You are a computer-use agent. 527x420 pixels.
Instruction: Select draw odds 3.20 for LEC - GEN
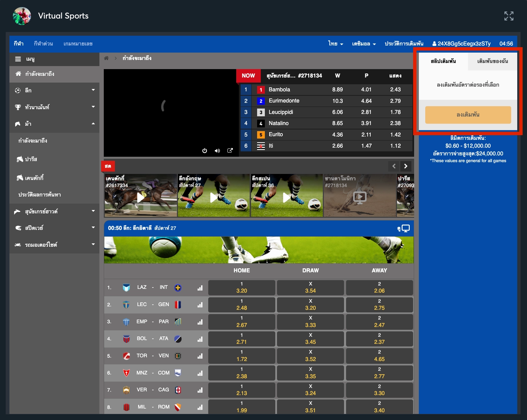(x=310, y=305)
